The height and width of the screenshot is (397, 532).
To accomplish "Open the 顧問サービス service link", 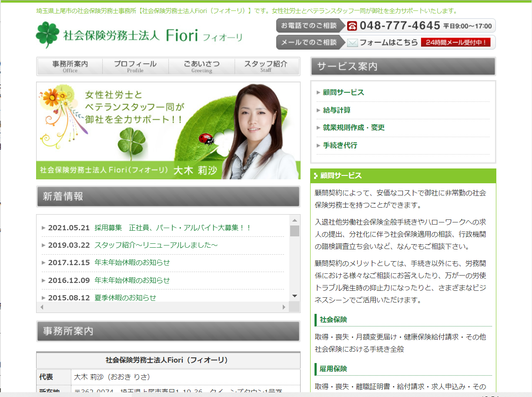I will (343, 92).
